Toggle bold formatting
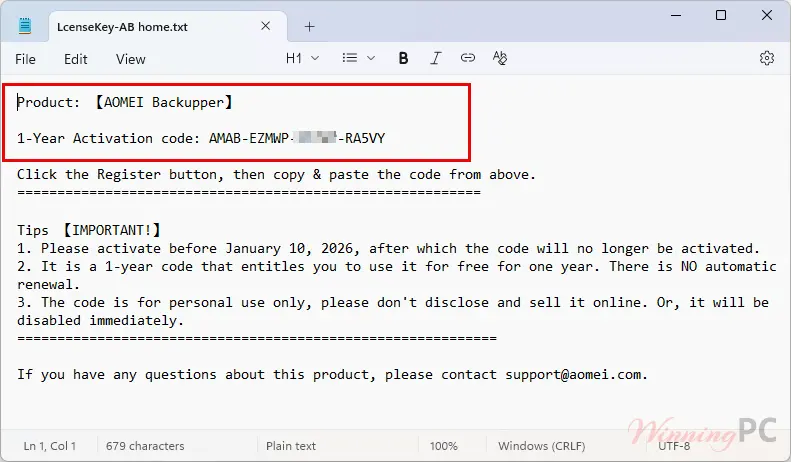The height and width of the screenshot is (462, 791). 403,59
